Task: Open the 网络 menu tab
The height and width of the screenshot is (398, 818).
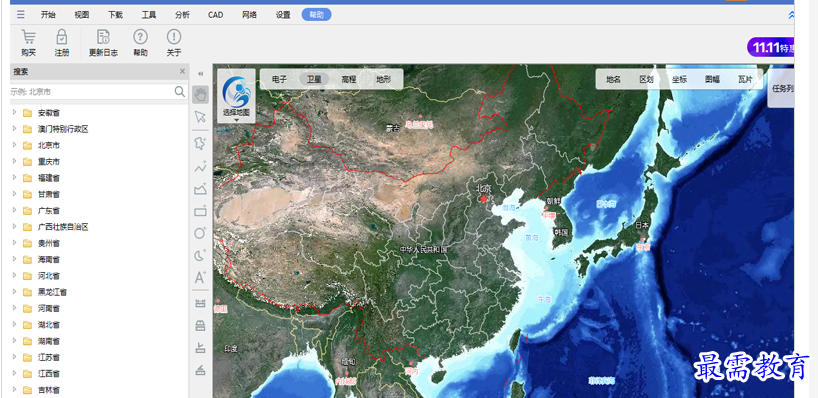Action: tap(249, 15)
